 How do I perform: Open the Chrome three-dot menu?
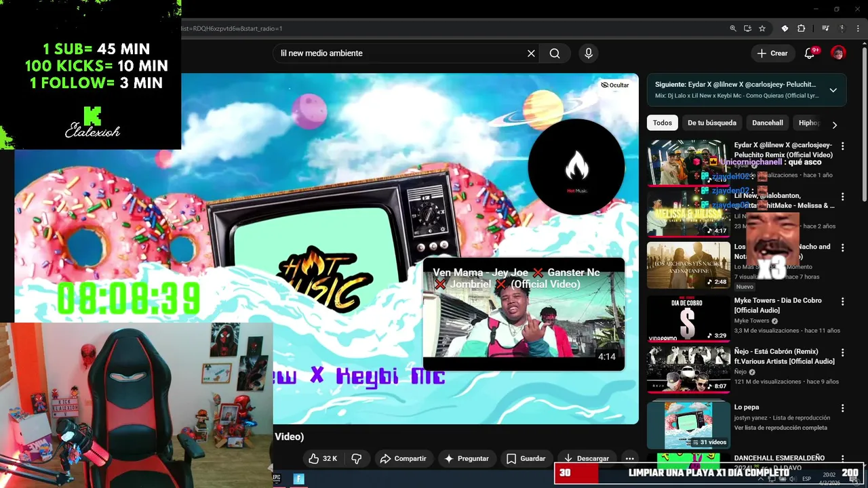(x=858, y=28)
